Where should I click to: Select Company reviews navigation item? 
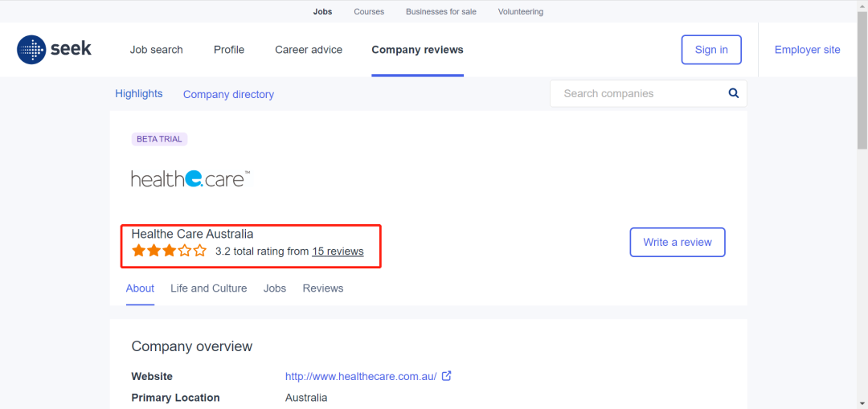point(417,50)
